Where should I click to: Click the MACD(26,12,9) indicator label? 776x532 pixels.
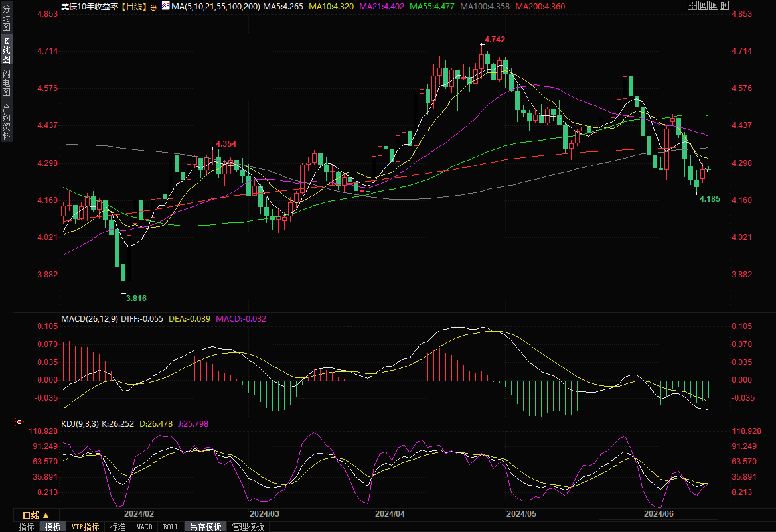tap(90, 319)
